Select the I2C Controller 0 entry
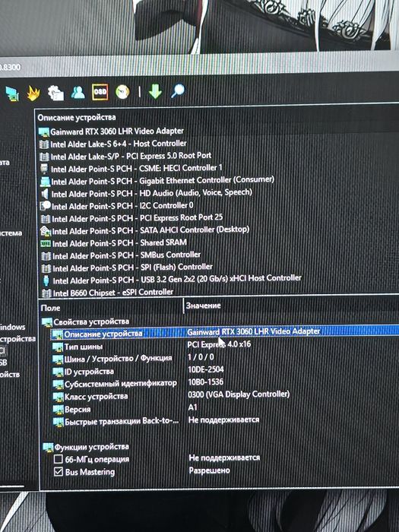This screenshot has height=532, width=399. tap(122, 206)
